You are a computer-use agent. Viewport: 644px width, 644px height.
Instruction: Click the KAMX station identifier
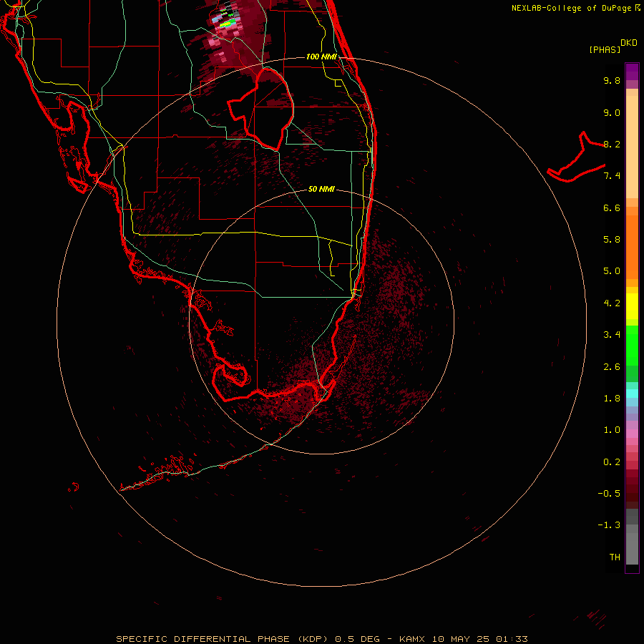413,639
